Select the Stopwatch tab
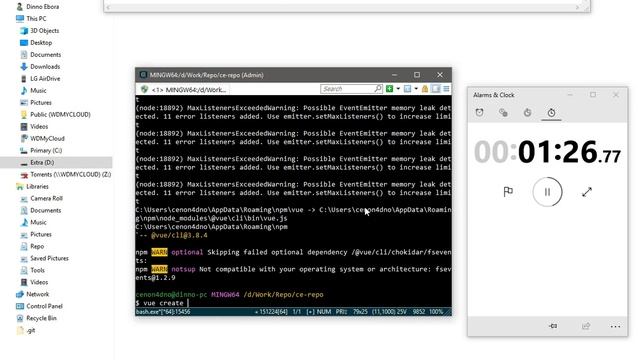This screenshot has height=360, width=640. [551, 112]
